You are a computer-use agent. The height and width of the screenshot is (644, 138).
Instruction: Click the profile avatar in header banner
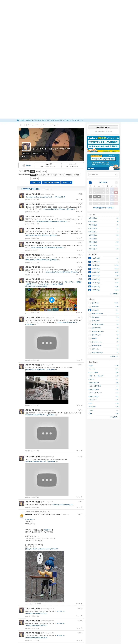[x=26, y=146]
